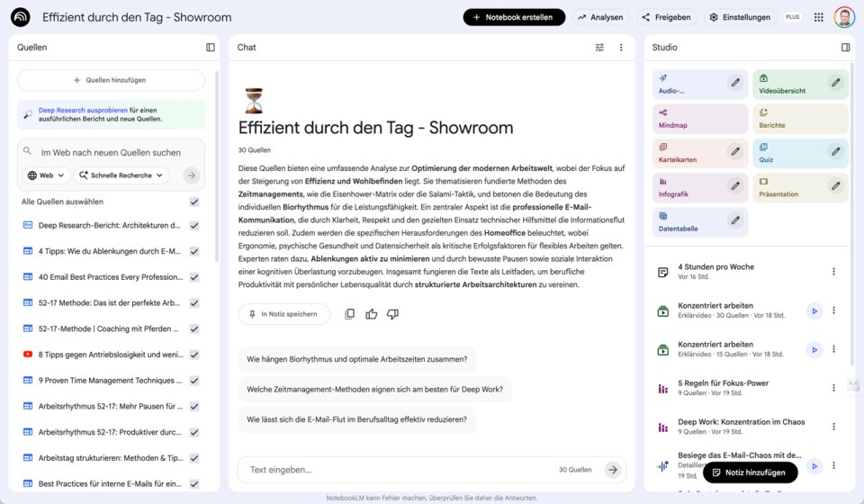
Task: Open Google apps grid icon
Action: [x=819, y=17]
